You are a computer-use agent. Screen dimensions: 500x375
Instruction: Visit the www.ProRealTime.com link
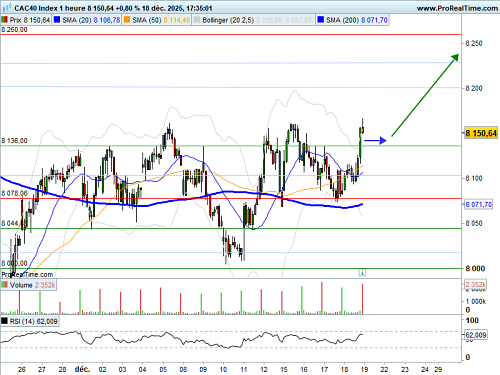coord(457,8)
